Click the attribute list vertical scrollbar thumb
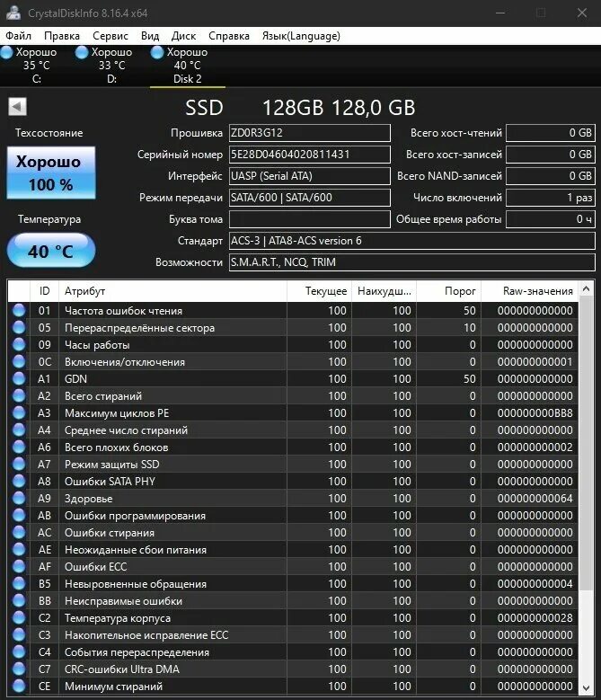Image resolution: width=601 pixels, height=700 pixels. coord(587,442)
